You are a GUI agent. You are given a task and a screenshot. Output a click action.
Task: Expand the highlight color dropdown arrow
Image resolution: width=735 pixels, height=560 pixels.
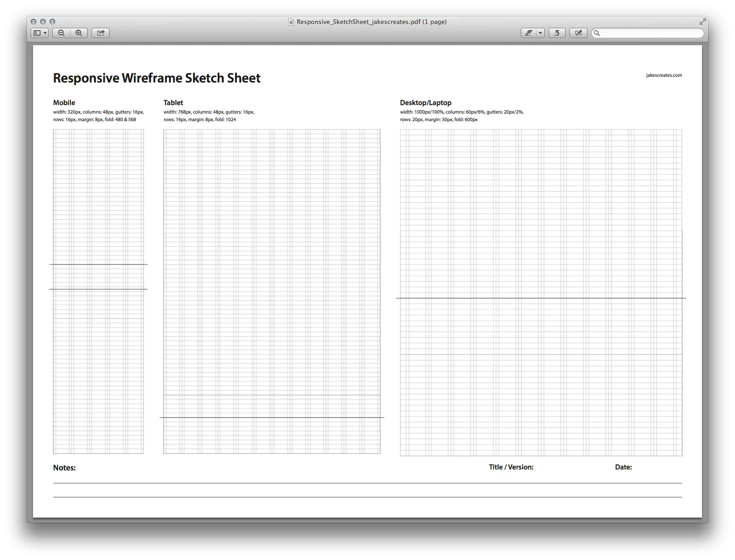541,33
